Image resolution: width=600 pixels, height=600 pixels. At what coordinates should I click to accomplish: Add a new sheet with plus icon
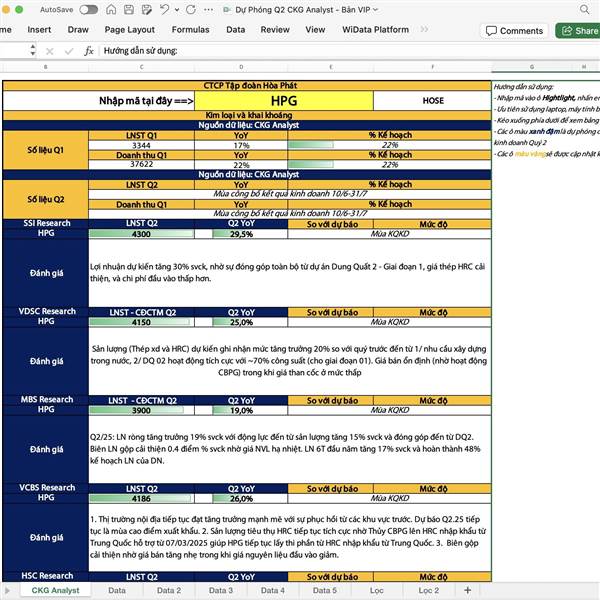coord(468,590)
